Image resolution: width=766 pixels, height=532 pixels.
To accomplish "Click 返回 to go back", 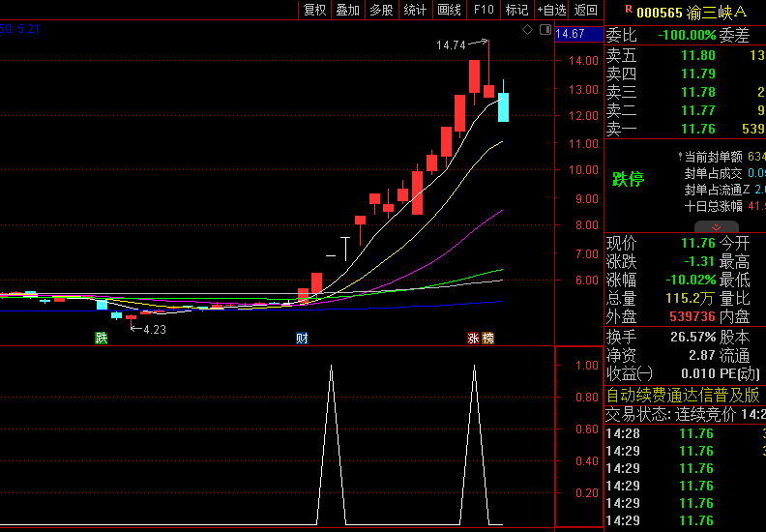I will [586, 10].
